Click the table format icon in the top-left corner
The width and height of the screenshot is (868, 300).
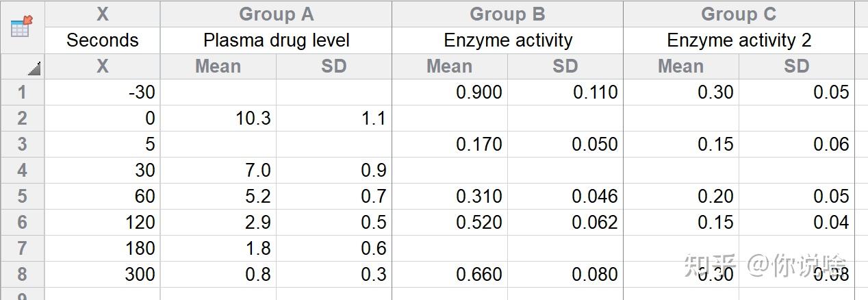pyautogui.click(x=21, y=27)
